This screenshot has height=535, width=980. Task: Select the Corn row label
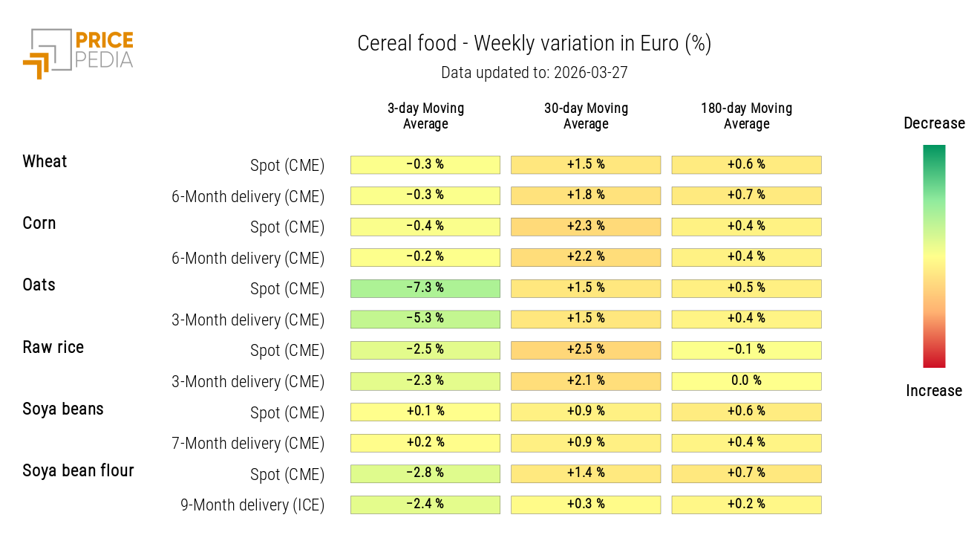(39, 224)
